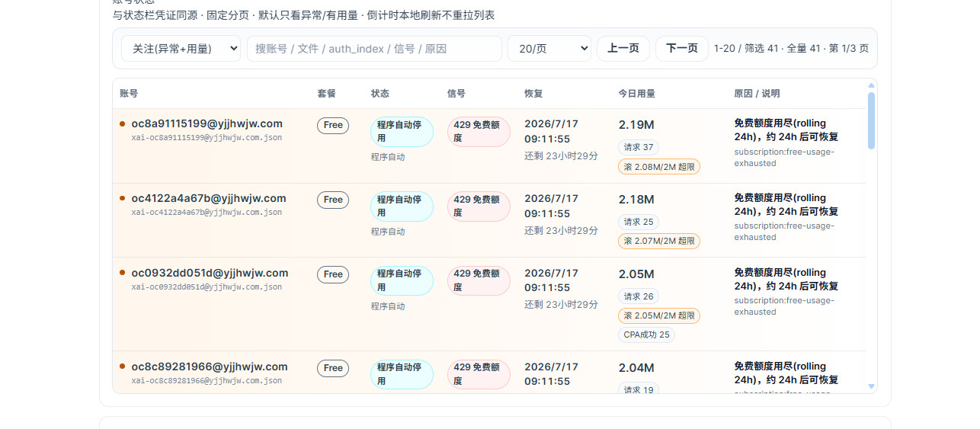Click the orange status dot for oc8c89281966
This screenshot has width=980, height=429.
pos(122,367)
